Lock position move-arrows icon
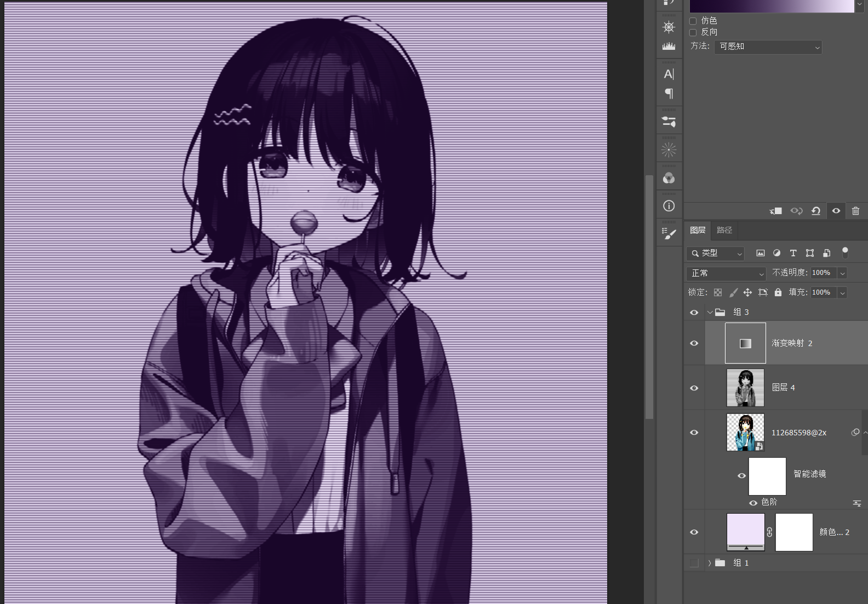Screen dimensions: 868x604 click(747, 292)
